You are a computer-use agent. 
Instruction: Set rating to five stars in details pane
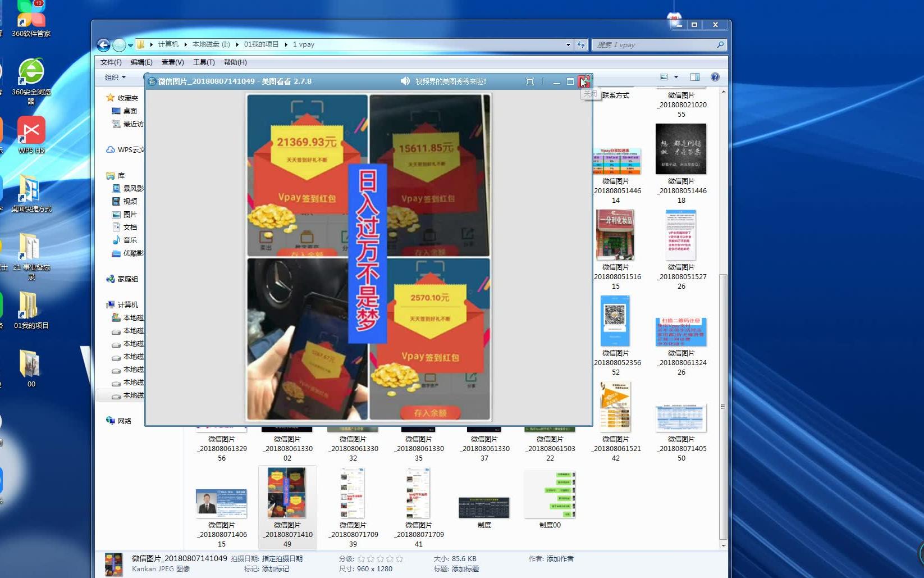coord(399,559)
